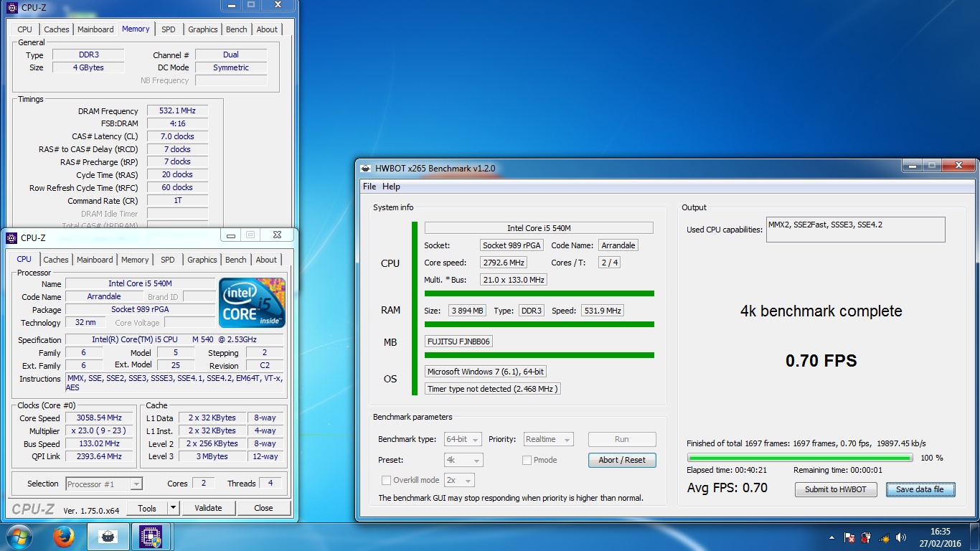
Task: Open Caches tab in lower CPU-Z window
Action: click(56, 260)
